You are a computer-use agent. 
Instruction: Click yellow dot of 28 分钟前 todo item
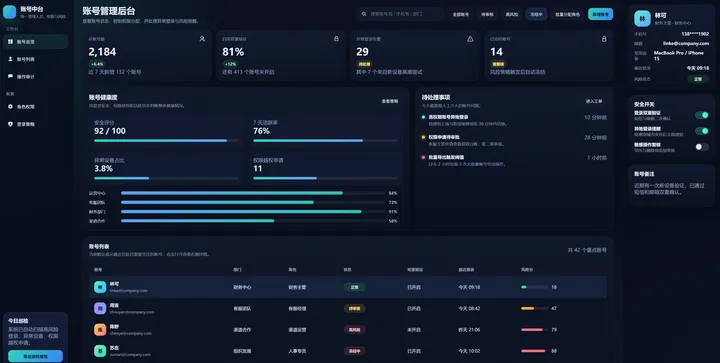423,137
